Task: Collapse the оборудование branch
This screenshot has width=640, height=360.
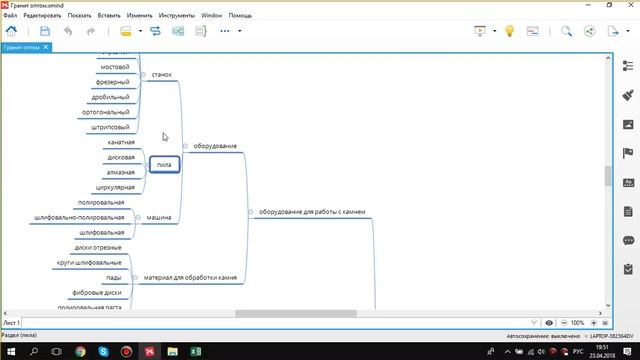Action: (185, 146)
